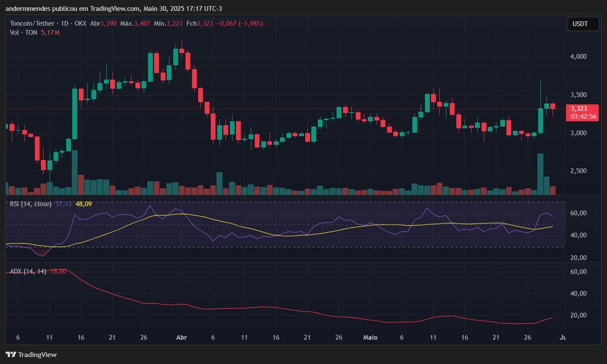Click the 03:42:56 countdown timer

(x=583, y=116)
